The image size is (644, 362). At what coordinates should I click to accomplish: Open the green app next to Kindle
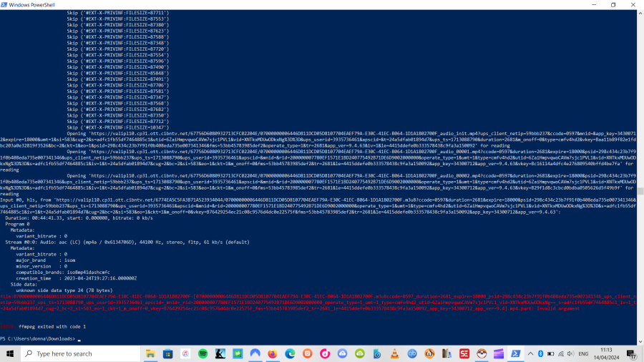click(238, 353)
